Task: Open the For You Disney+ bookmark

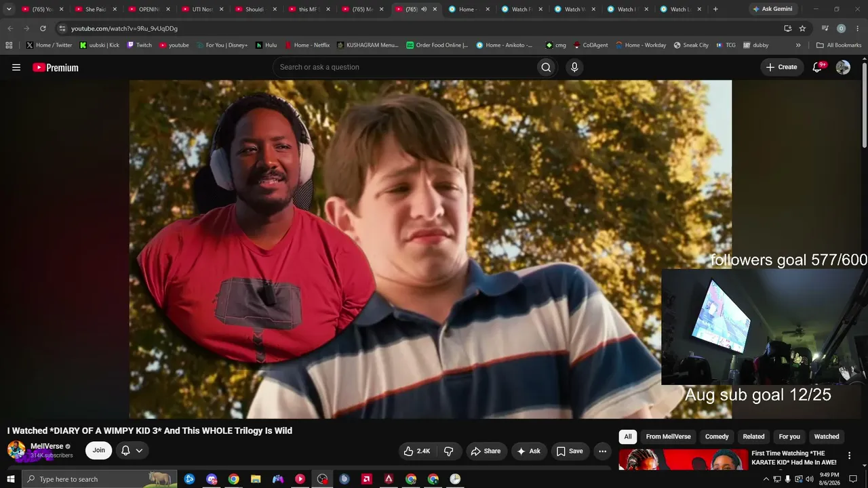Action: 222,45
